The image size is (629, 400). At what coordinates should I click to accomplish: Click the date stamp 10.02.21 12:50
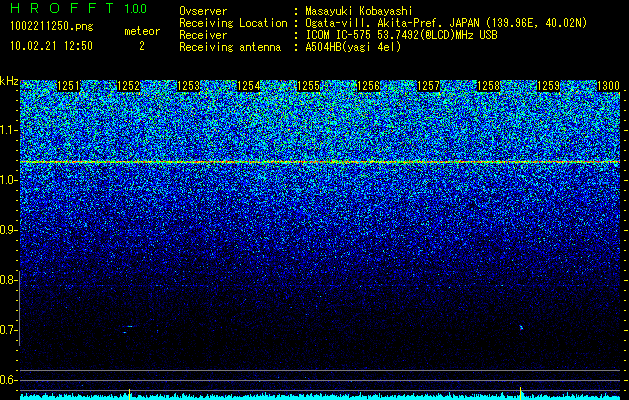pos(51,46)
